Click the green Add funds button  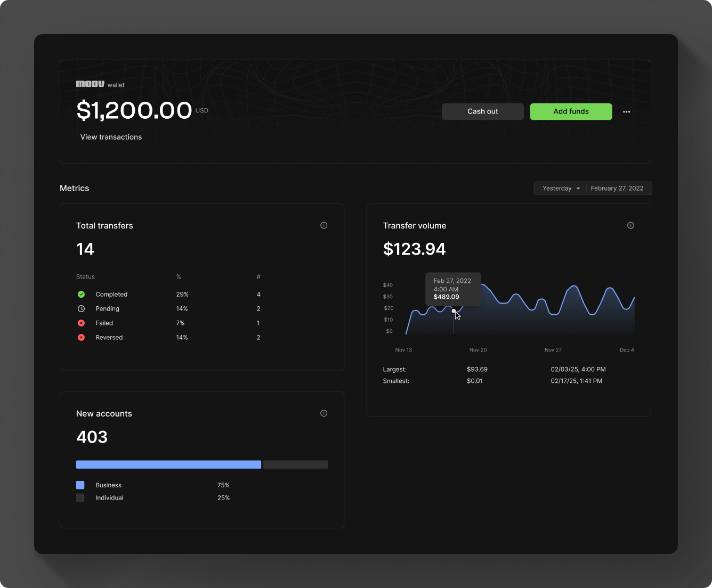pyautogui.click(x=571, y=111)
